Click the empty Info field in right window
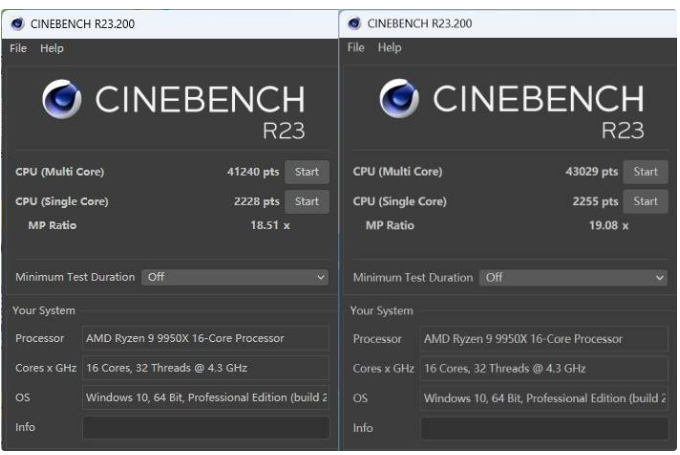680x455 pixels. [543, 428]
